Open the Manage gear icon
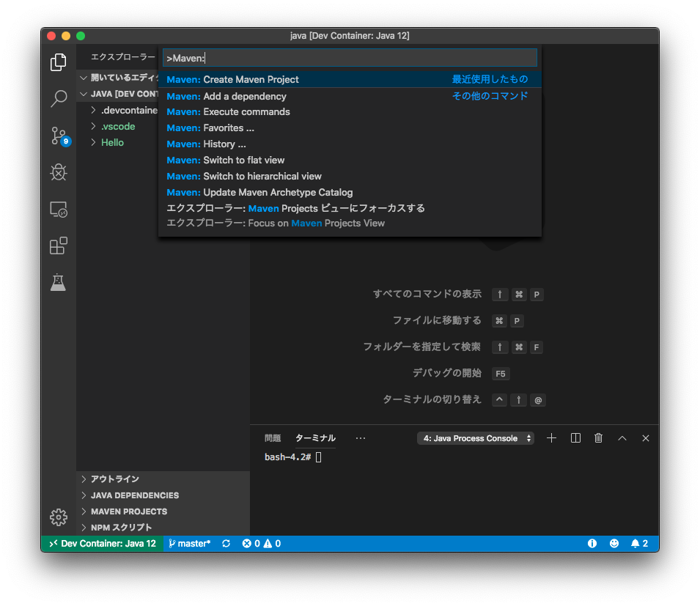 click(x=59, y=517)
